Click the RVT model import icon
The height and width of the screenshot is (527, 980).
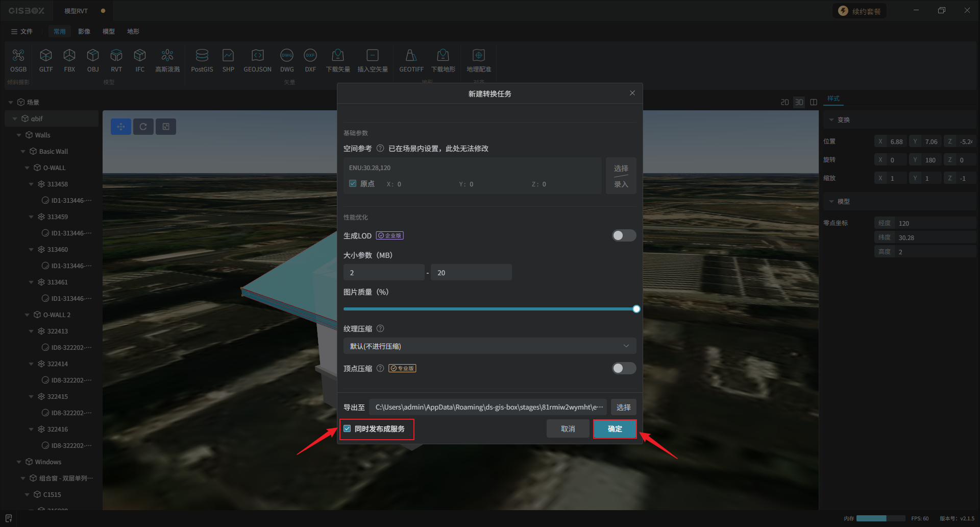coord(116,56)
